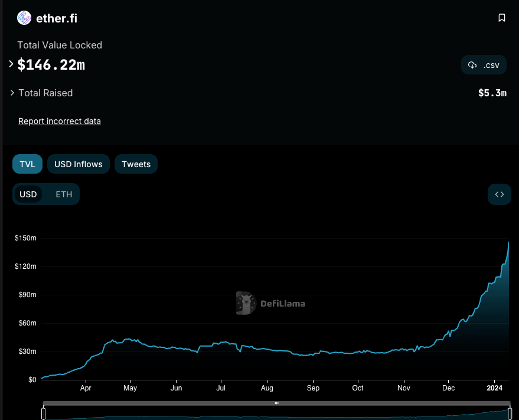Switch chart denomination to ETH
The height and width of the screenshot is (420, 519).
(x=64, y=194)
